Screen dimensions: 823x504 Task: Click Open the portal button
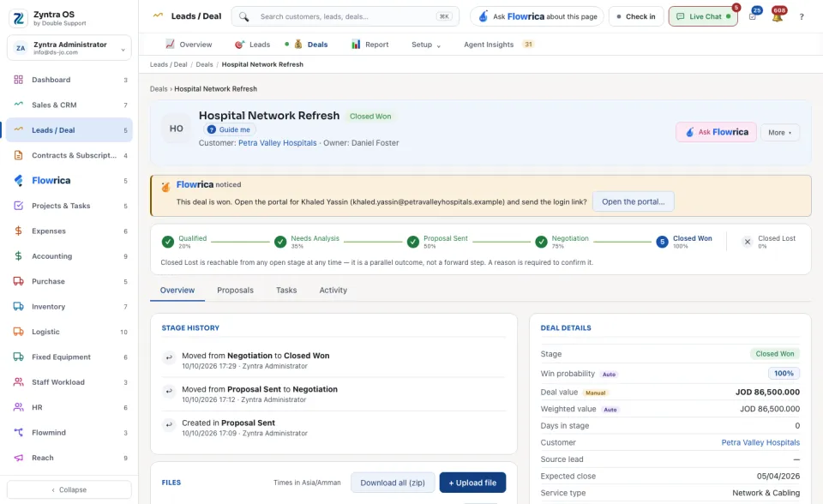tap(633, 201)
